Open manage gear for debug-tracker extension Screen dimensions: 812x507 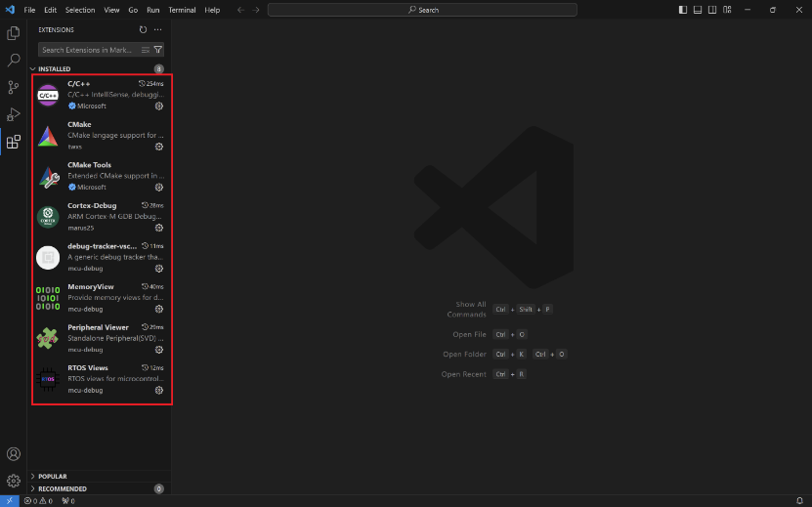(x=159, y=269)
